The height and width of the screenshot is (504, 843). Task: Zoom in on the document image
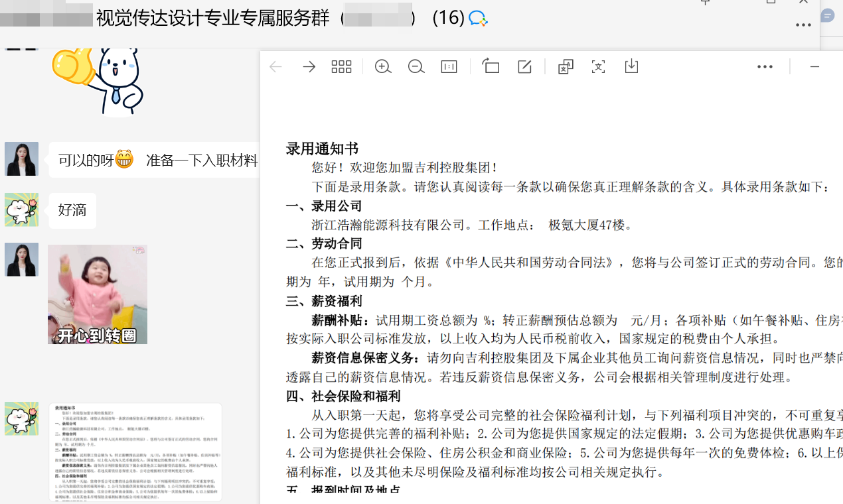pos(383,67)
